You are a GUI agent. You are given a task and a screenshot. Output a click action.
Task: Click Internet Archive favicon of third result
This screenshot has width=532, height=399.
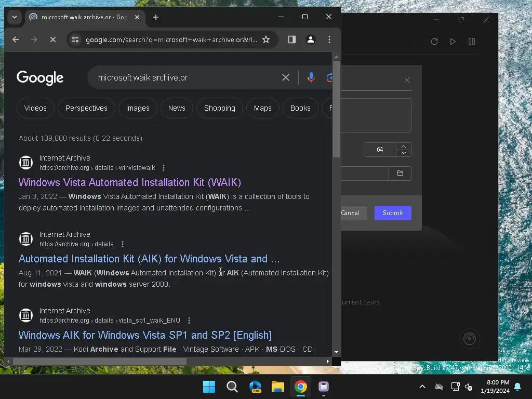tap(26, 315)
